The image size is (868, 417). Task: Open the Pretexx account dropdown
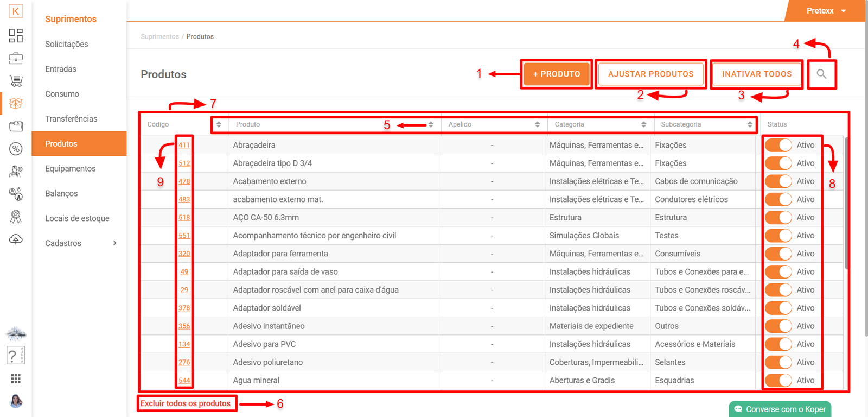(826, 11)
